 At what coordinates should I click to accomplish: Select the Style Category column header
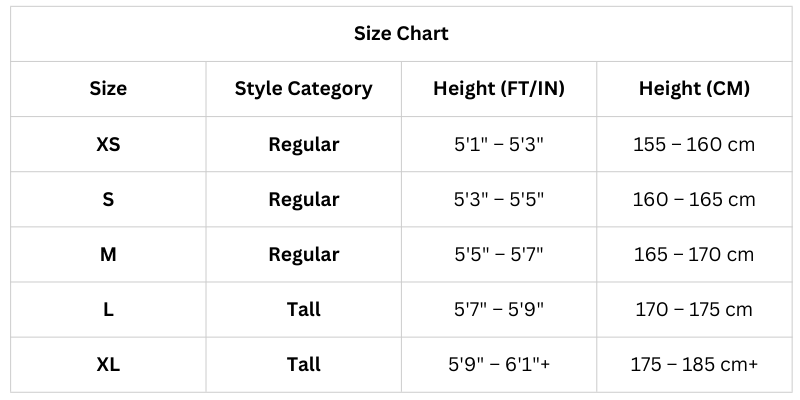(x=303, y=89)
